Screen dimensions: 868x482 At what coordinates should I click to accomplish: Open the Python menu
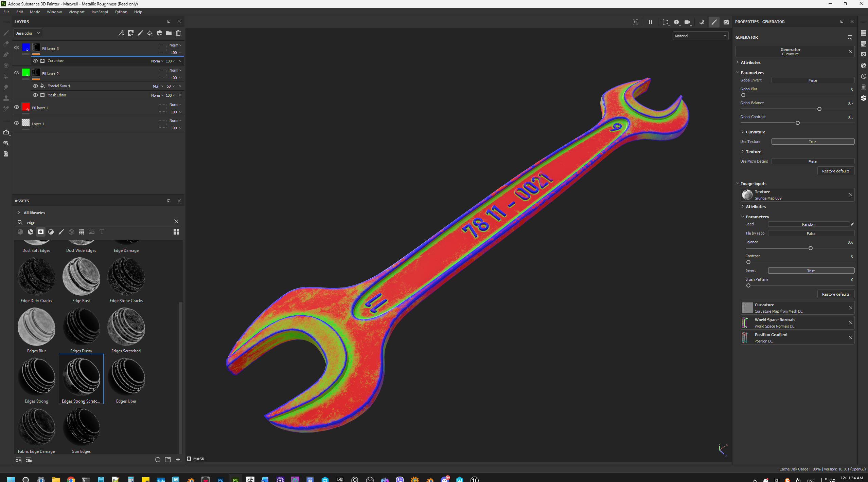[x=121, y=12]
